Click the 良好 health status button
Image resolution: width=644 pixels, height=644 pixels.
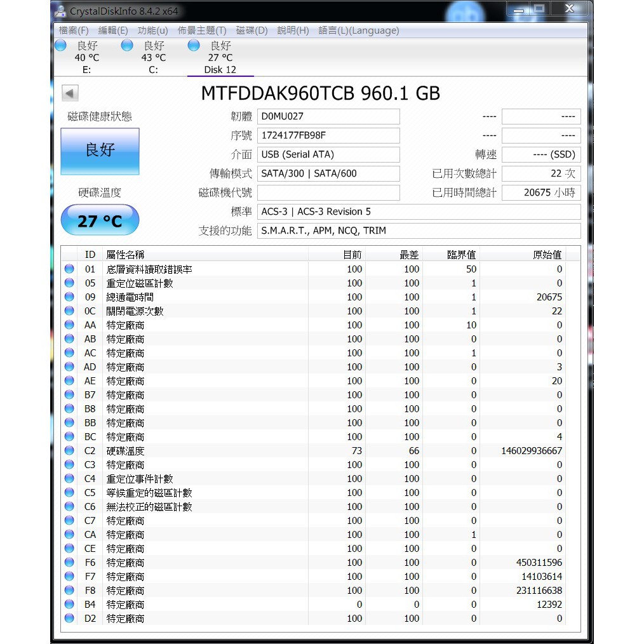click(x=100, y=151)
